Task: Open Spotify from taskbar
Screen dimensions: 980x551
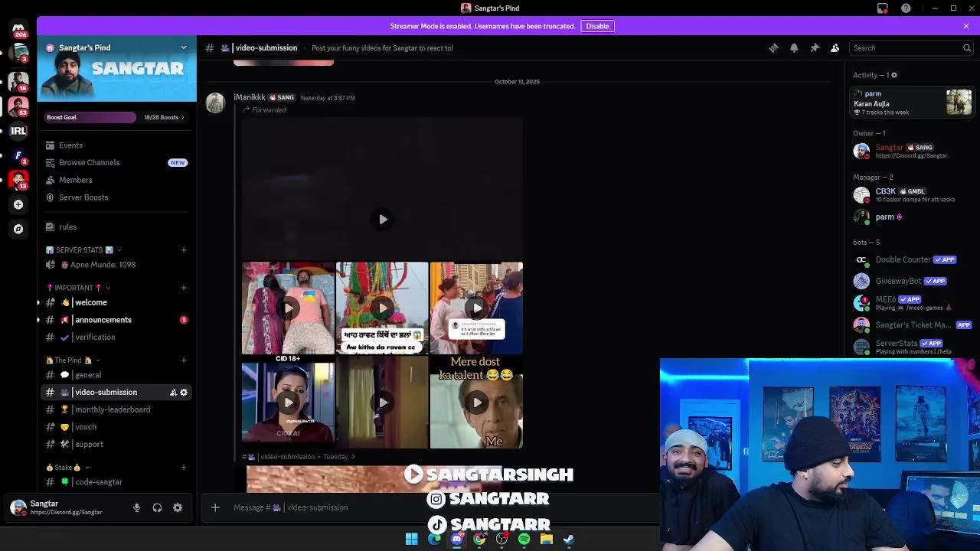Action: pos(524,540)
